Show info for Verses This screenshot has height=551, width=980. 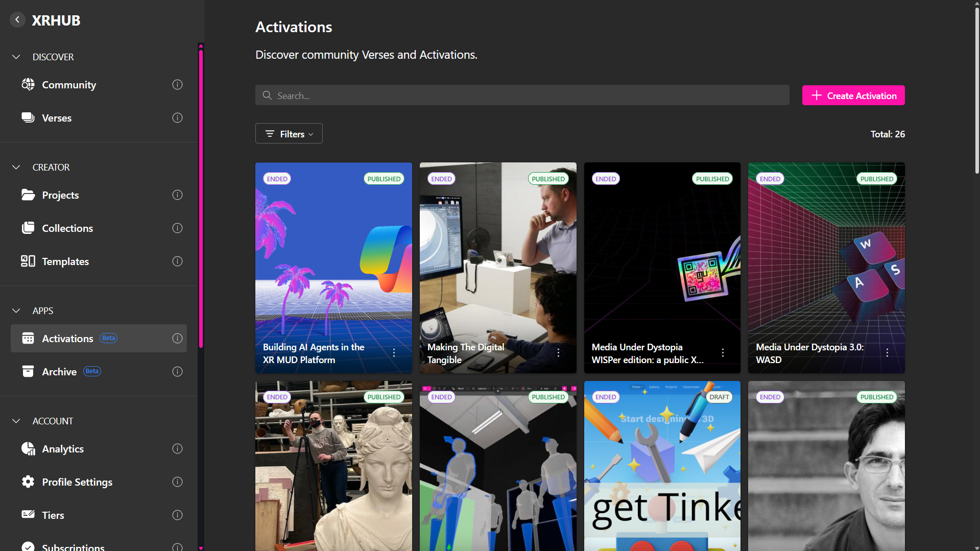(177, 117)
